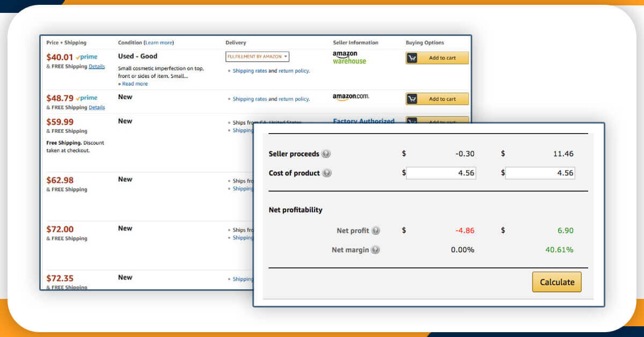Image resolution: width=644 pixels, height=337 pixels.
Task: Select the -0.30 seller proceeds value
Action: 465,154
